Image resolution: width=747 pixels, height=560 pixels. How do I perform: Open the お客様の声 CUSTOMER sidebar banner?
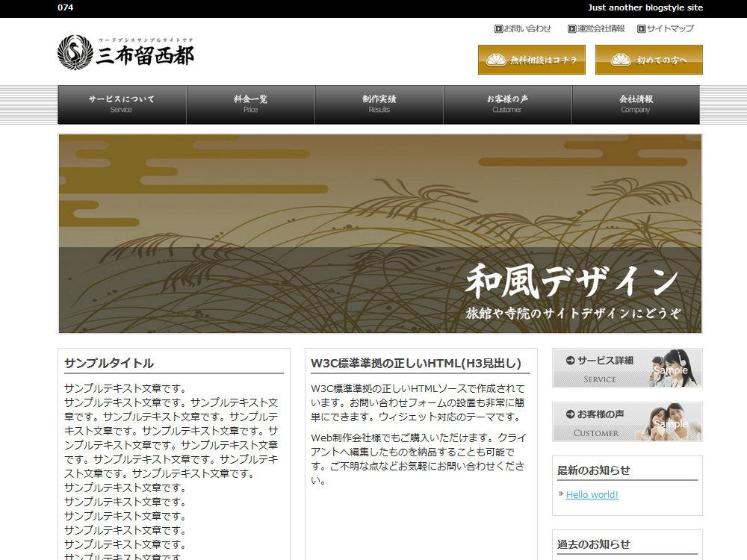(627, 422)
